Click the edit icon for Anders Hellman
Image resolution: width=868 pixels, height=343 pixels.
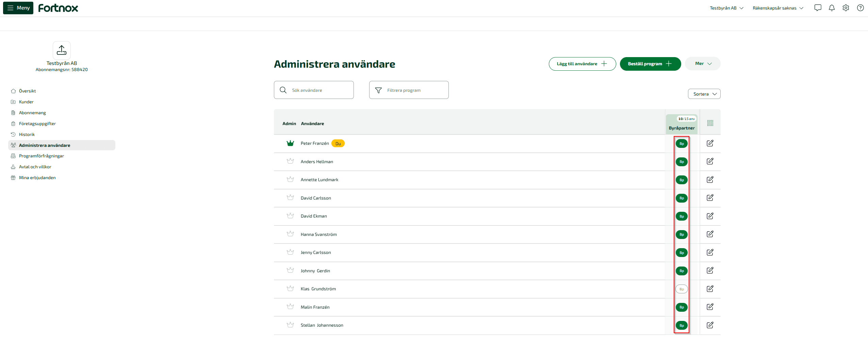coord(710,161)
